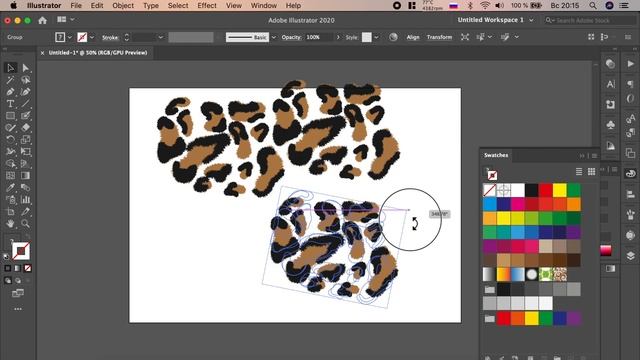Select the Artboard tool
The width and height of the screenshot is (640, 360).
tap(10, 211)
